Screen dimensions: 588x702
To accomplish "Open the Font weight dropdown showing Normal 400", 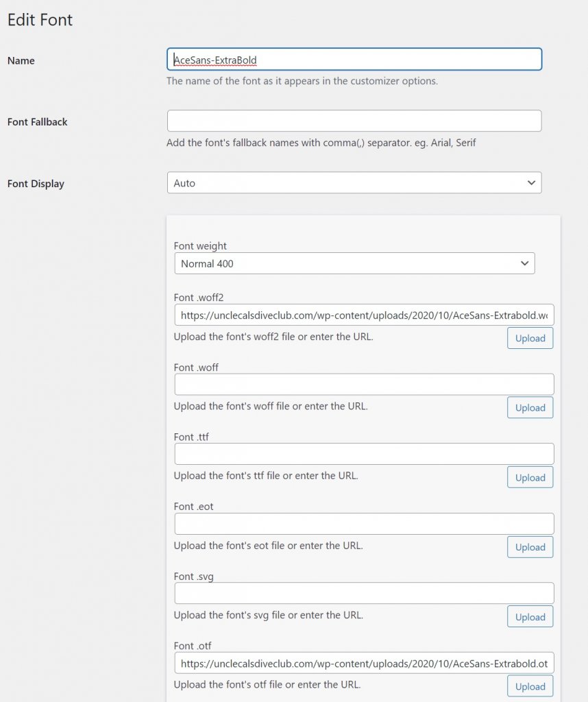I will click(354, 263).
